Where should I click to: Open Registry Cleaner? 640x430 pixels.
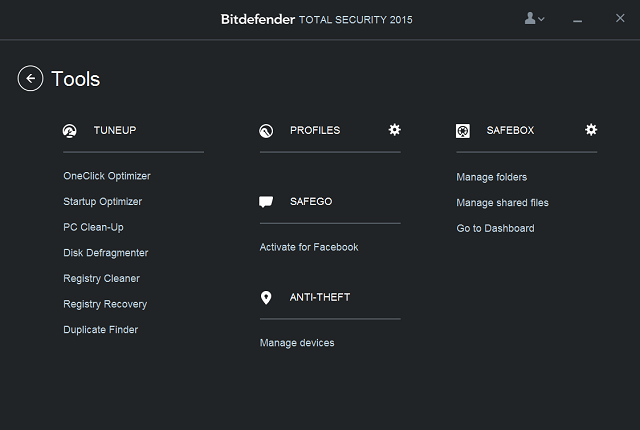(102, 279)
